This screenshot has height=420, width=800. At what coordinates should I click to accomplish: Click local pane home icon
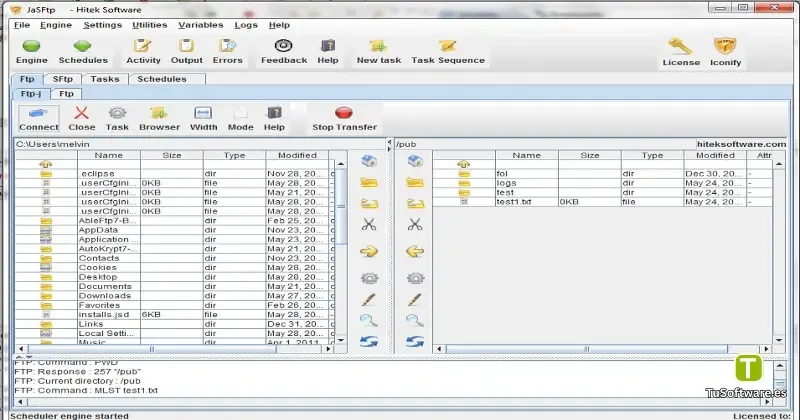369,161
